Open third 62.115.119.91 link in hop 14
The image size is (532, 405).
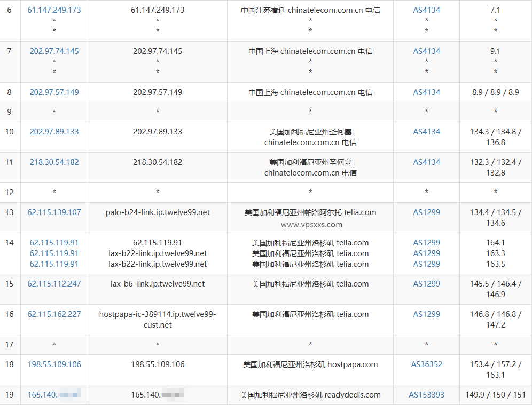54,264
